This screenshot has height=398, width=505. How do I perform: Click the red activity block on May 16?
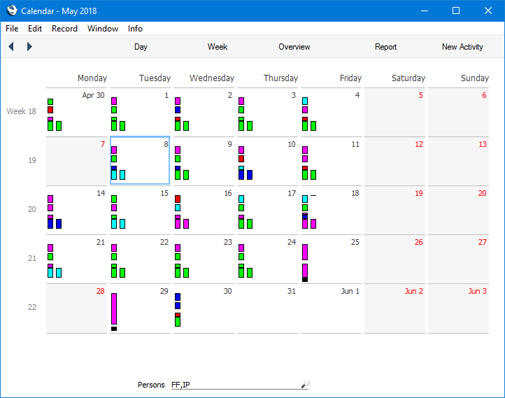[x=178, y=199]
